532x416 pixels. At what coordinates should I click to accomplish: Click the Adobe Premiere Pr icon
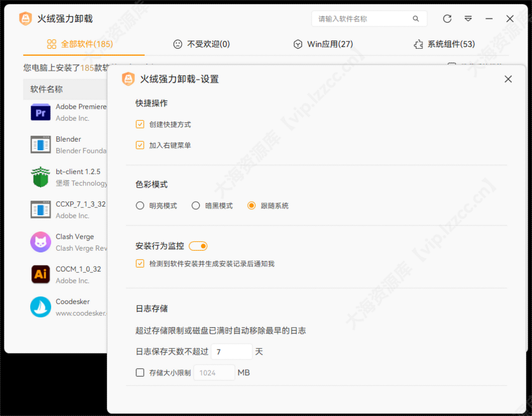tap(41, 112)
